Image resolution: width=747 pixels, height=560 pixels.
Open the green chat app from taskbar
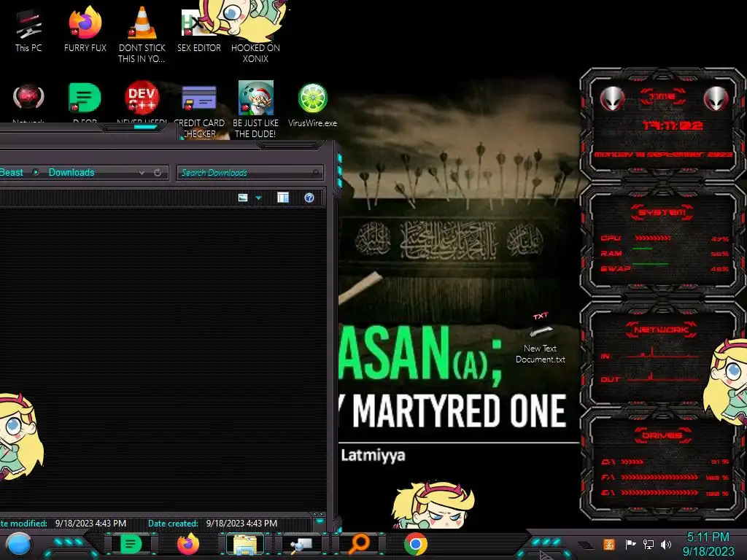point(131,544)
